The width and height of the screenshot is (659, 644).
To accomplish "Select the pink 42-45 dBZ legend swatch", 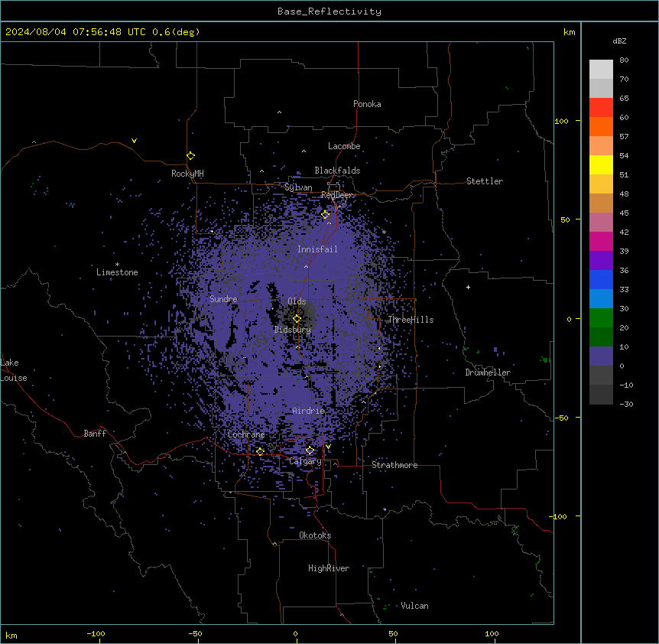I will (601, 223).
